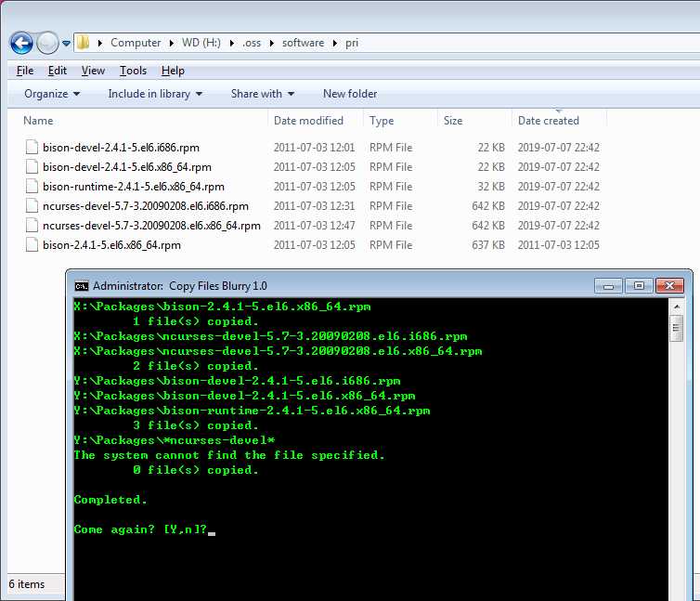
Task: Expand the Organize dropdown menu
Action: (x=52, y=94)
